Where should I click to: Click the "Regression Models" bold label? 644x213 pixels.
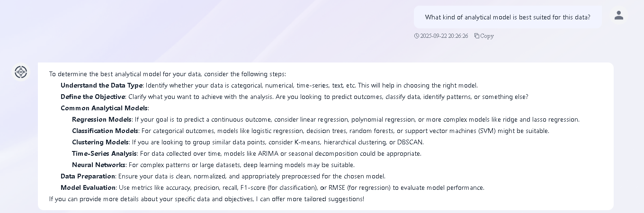102,120
